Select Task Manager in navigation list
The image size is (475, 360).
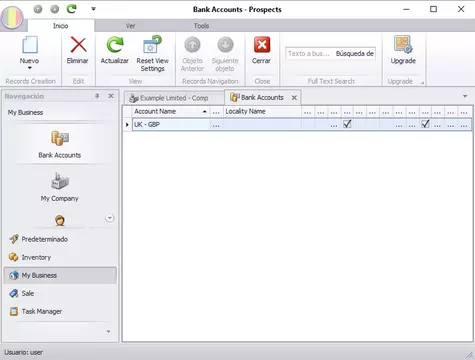click(42, 311)
